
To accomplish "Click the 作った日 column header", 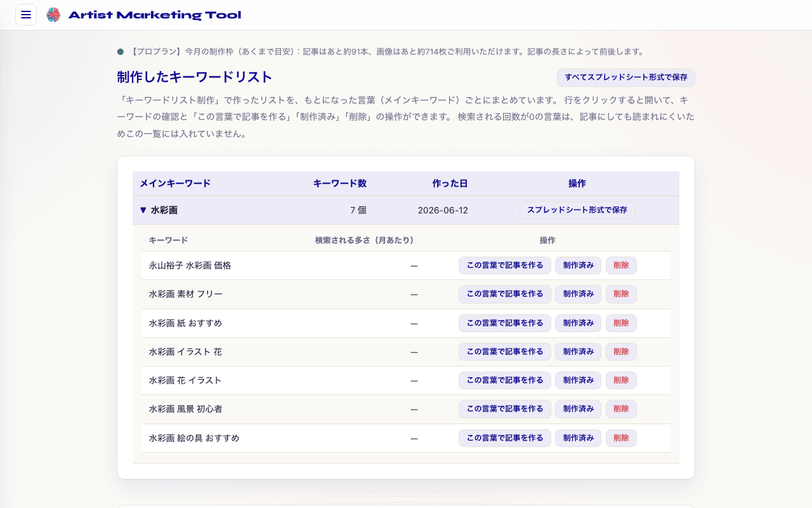I will [450, 184].
